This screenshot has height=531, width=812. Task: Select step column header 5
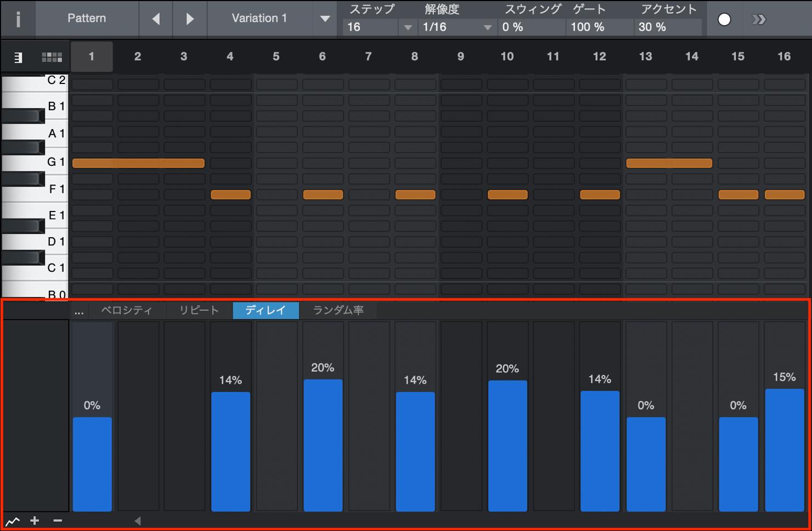coord(276,57)
